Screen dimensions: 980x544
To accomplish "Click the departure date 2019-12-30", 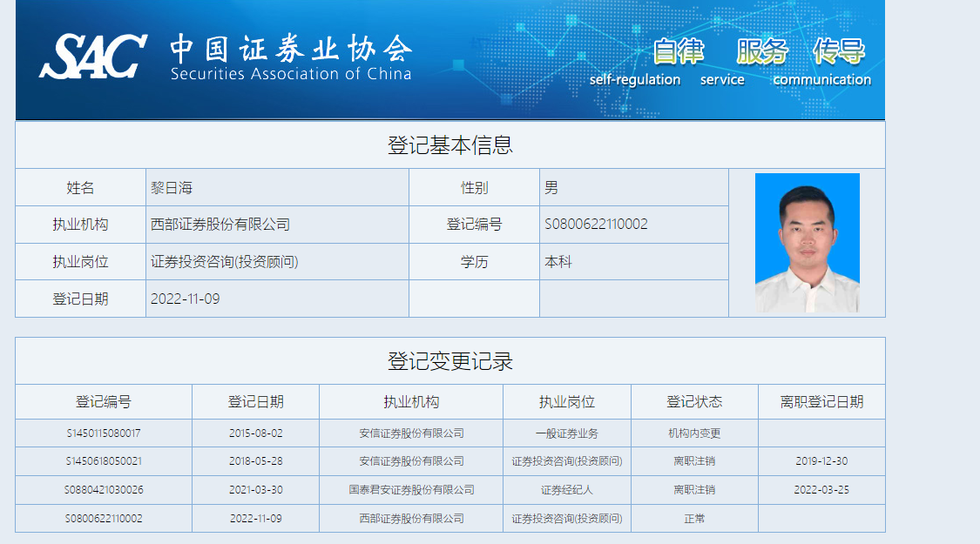I will click(821, 461).
